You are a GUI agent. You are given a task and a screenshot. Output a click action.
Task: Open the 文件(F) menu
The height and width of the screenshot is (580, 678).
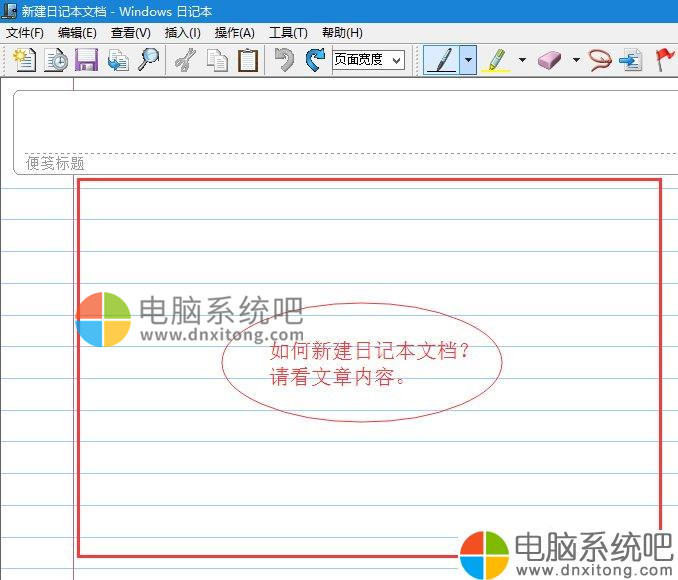coord(25,33)
